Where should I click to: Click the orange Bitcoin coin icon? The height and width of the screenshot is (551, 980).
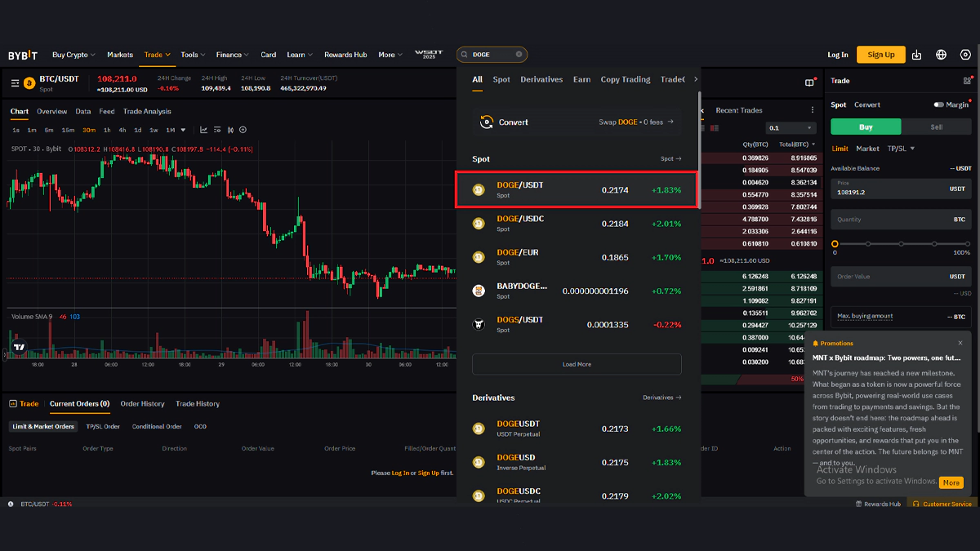click(30, 82)
